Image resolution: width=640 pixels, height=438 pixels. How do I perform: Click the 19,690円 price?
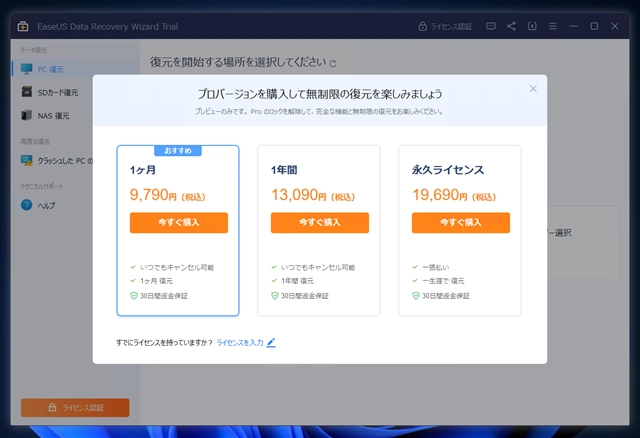click(454, 195)
